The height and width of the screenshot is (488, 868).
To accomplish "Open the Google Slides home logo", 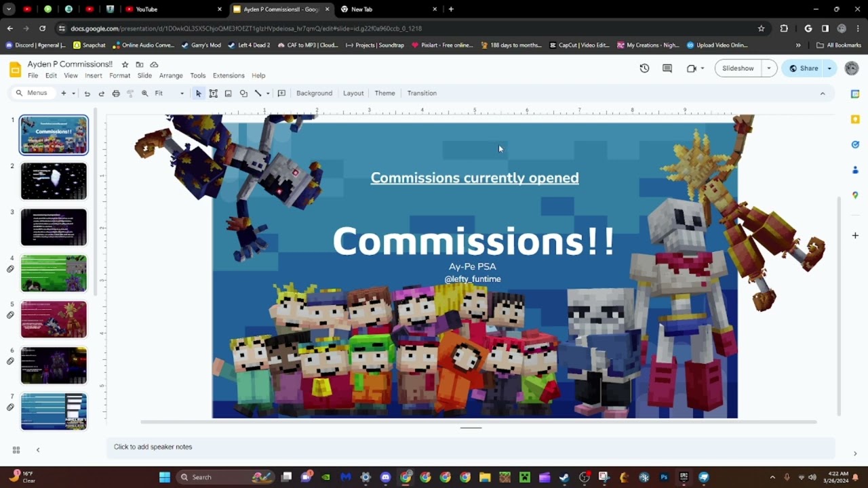I will coord(15,68).
